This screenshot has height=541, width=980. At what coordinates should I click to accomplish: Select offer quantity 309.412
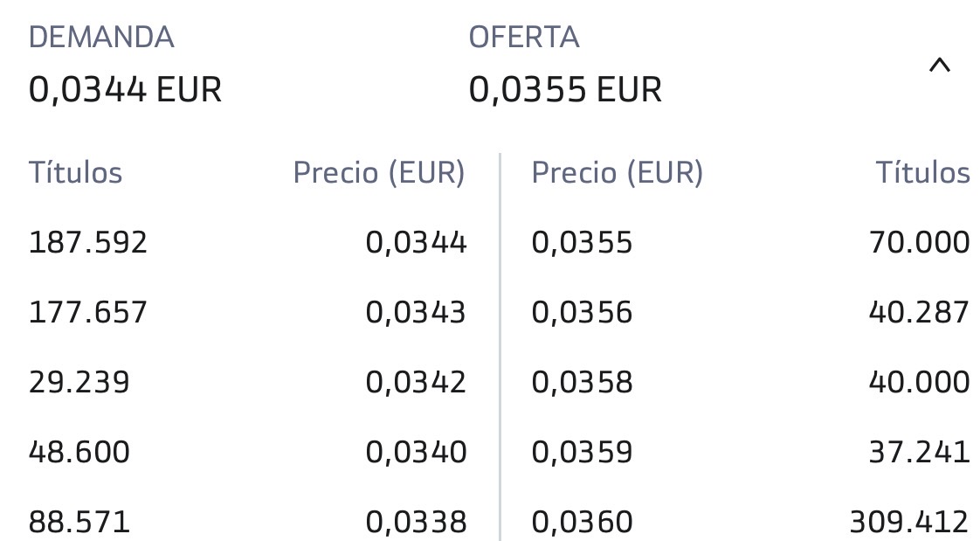[909, 523]
